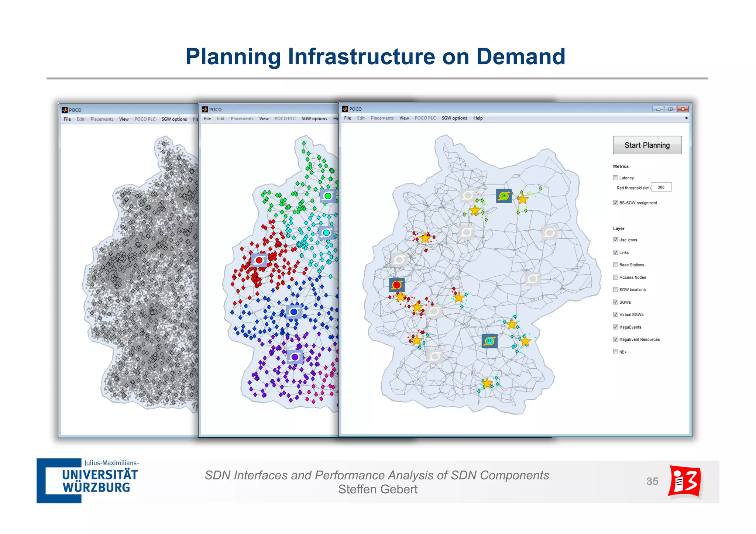Image resolution: width=756 pixels, height=534 pixels.
Task: Check the SGW locations checkbox
Action: 615,290
